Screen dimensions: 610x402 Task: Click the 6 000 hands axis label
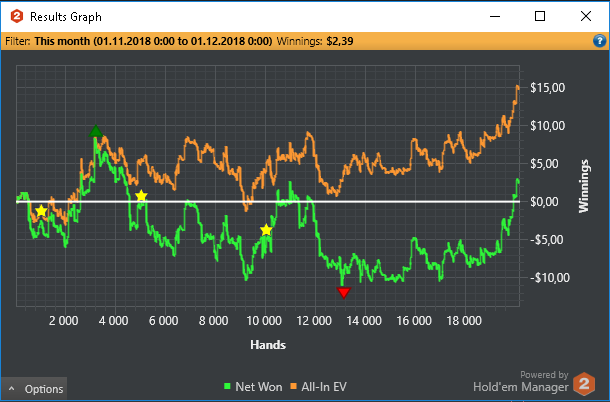(164, 321)
